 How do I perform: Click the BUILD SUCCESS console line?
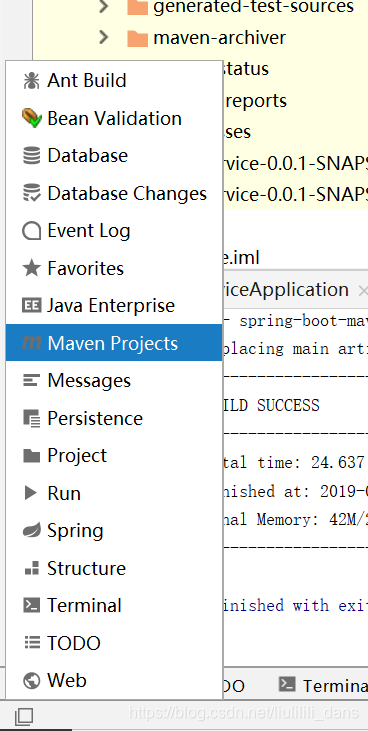(x=272, y=405)
